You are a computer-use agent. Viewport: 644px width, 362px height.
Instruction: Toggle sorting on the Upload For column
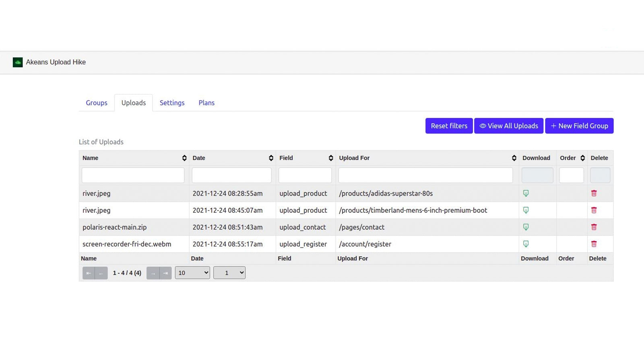coord(514,158)
